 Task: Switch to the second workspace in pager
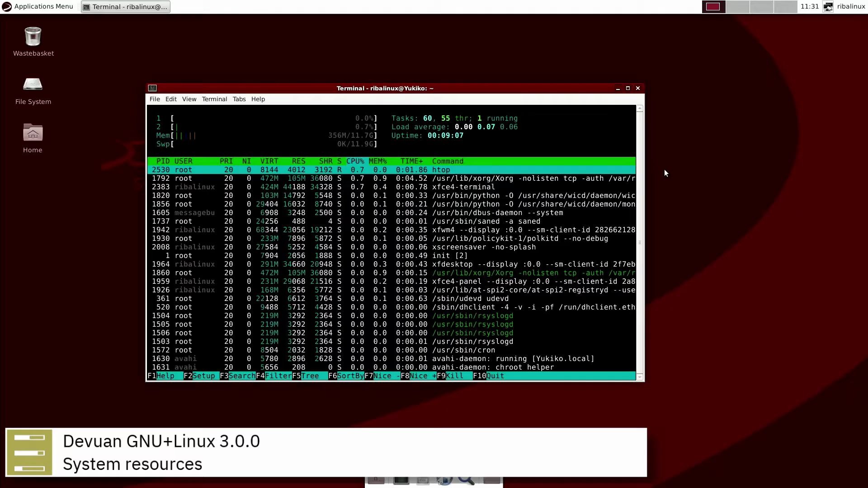[737, 7]
